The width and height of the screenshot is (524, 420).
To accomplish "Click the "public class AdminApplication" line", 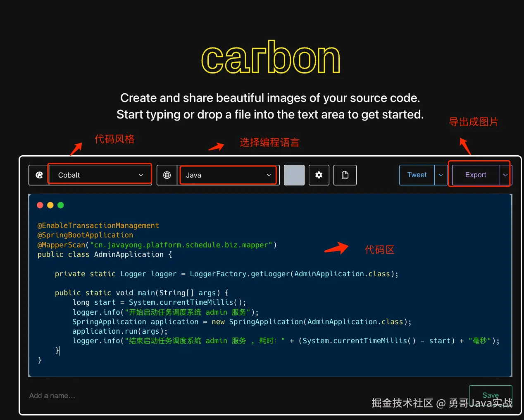I will point(105,254).
